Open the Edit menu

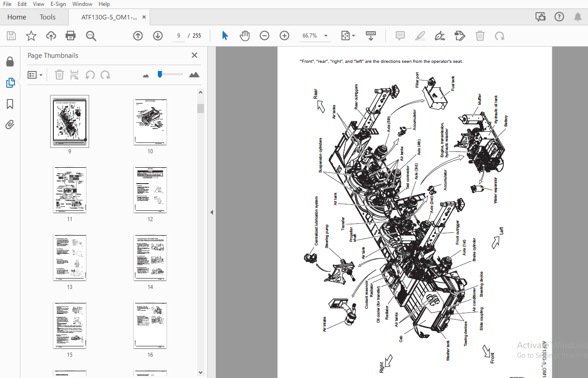(22, 4)
